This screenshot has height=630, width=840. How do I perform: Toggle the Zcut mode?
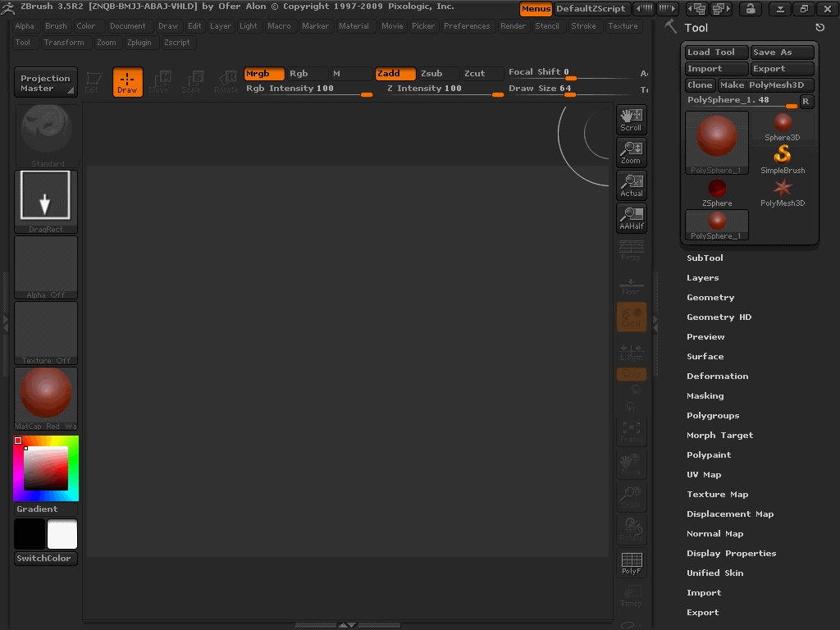click(482, 73)
